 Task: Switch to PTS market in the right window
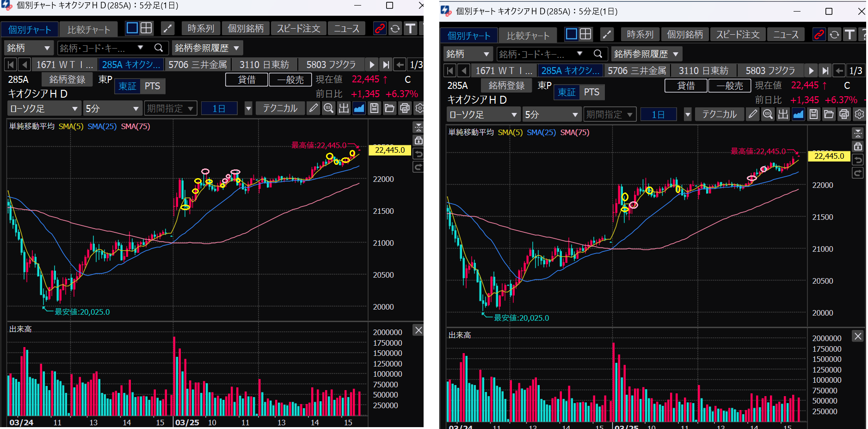pyautogui.click(x=591, y=92)
